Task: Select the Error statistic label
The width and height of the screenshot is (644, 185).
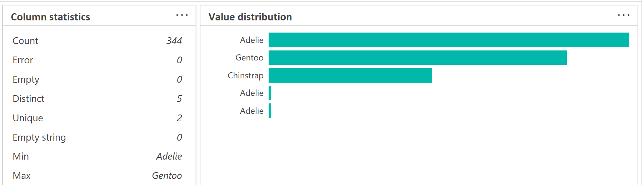Action: coord(23,60)
